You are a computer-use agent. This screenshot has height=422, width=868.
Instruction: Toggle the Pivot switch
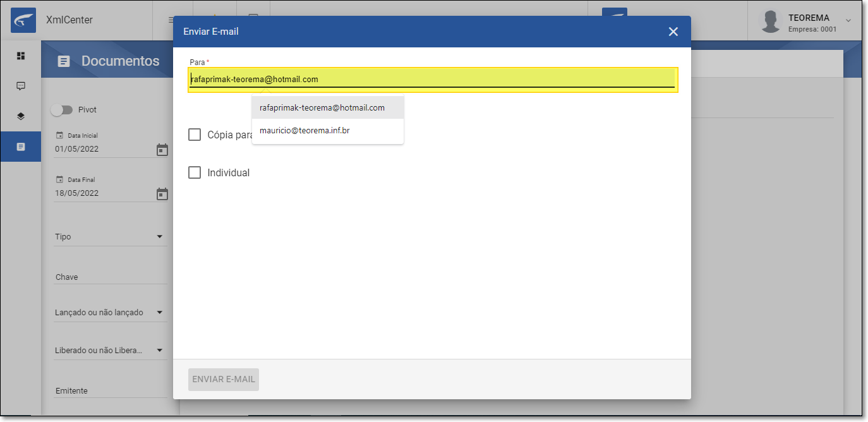point(62,110)
